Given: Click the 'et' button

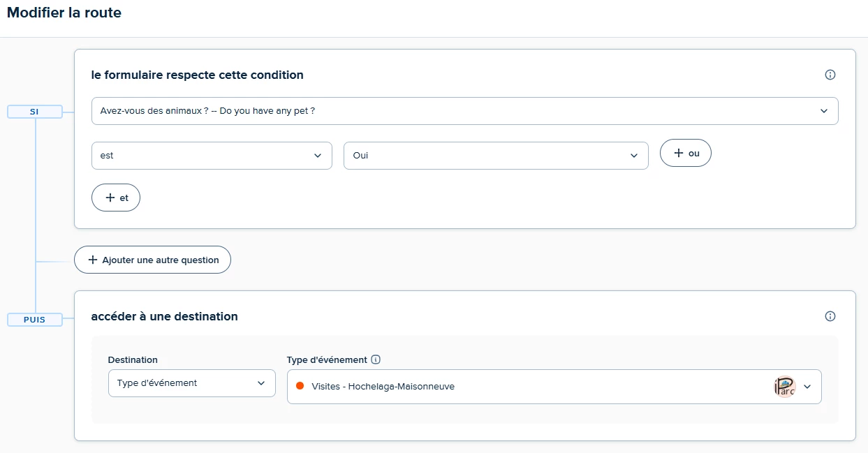Looking at the screenshot, I should [x=116, y=198].
